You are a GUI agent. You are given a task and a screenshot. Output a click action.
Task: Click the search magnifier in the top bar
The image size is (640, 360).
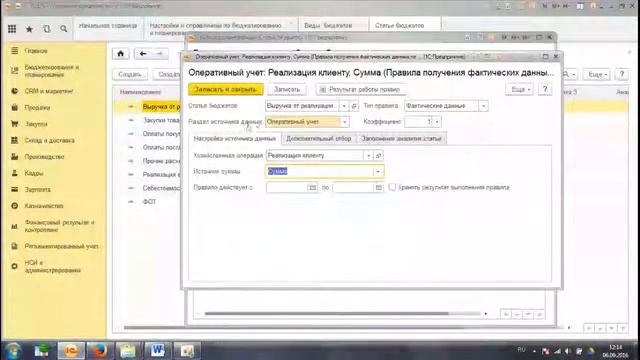(x=64, y=29)
